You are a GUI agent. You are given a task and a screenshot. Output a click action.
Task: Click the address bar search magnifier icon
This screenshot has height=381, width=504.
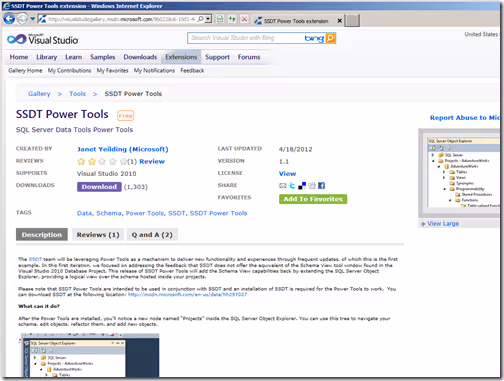pos(200,19)
